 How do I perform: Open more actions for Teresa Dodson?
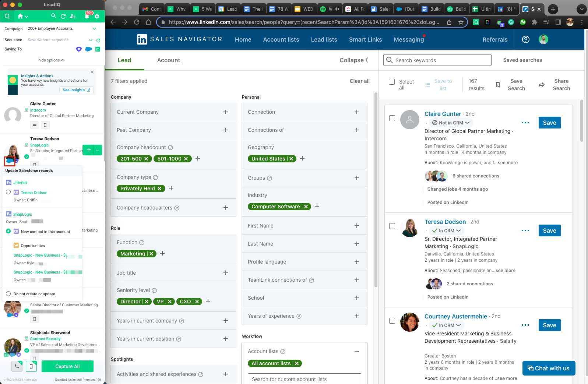tap(525, 230)
